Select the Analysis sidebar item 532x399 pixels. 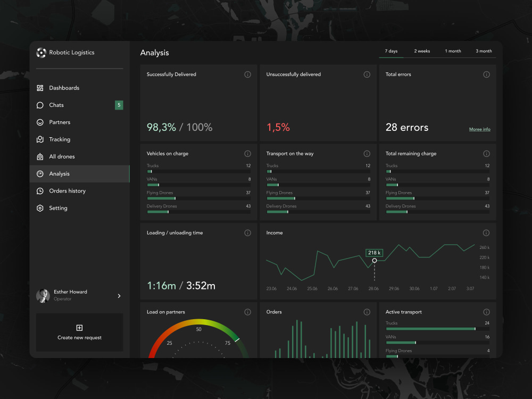[x=80, y=174]
